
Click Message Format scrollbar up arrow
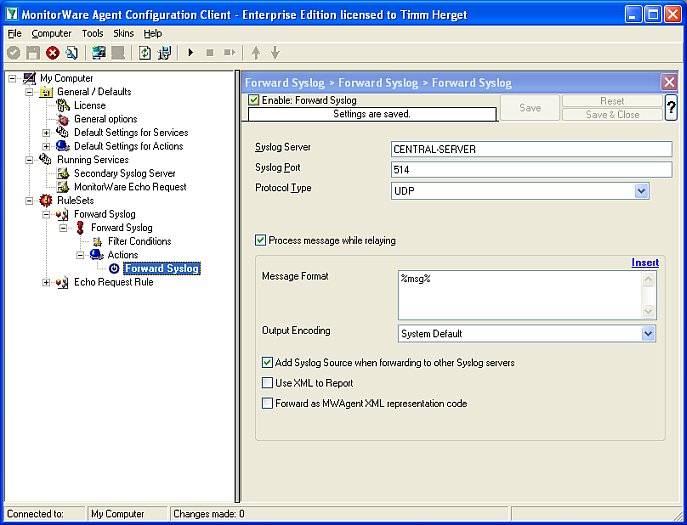point(648,279)
